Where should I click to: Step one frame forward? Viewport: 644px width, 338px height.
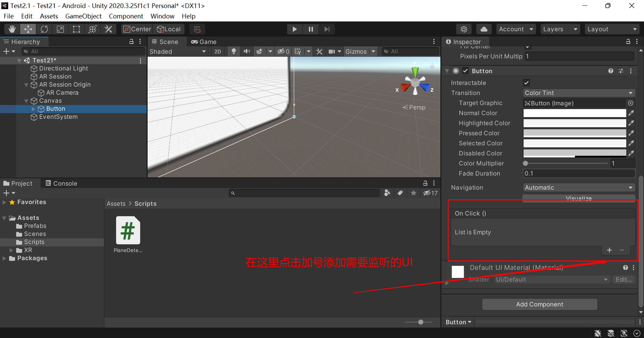(x=327, y=29)
